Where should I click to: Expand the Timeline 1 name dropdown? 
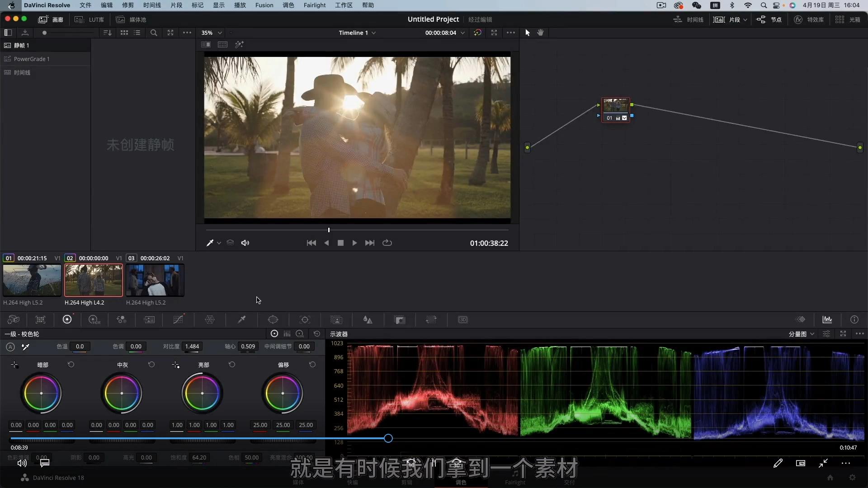coord(357,33)
